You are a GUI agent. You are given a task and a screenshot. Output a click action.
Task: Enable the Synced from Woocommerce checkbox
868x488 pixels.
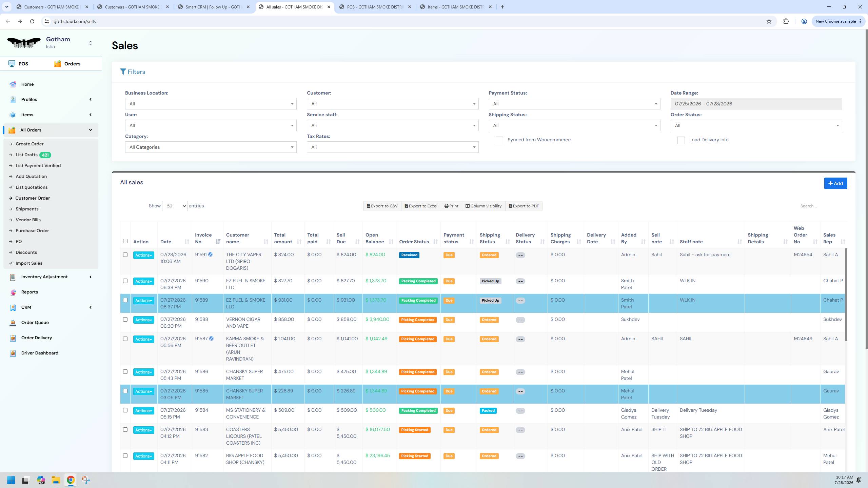499,140
